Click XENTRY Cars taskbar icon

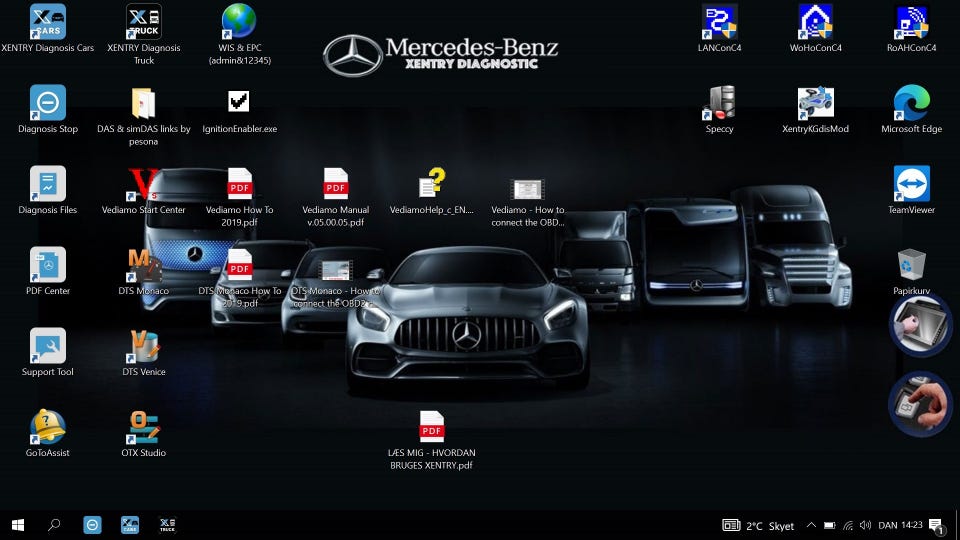pyautogui.click(x=130, y=525)
